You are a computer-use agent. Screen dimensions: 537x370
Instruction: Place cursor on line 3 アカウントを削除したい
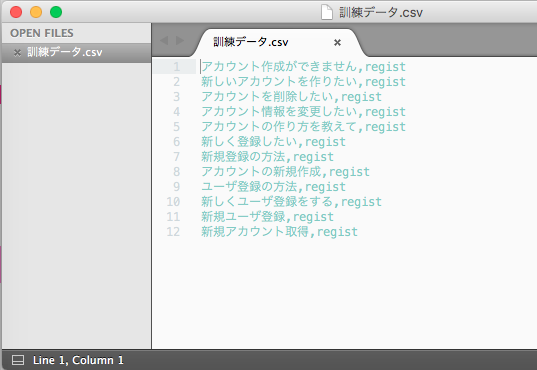(x=267, y=97)
